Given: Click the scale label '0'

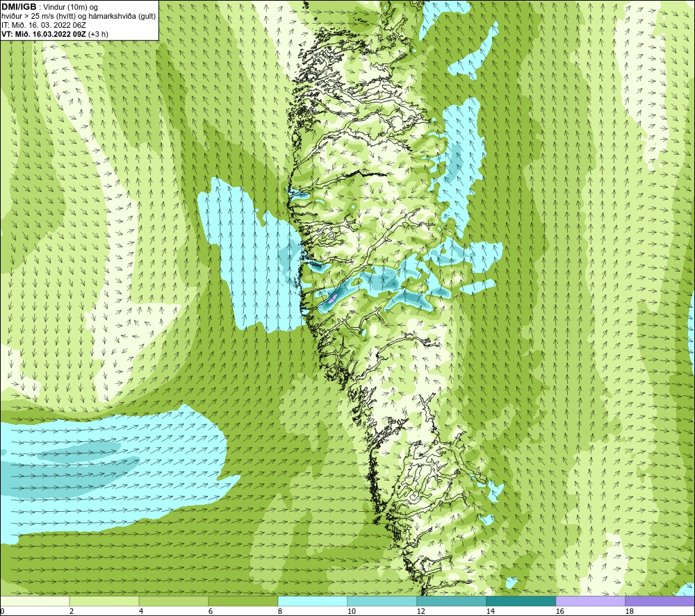Looking at the screenshot, I should [2, 611].
